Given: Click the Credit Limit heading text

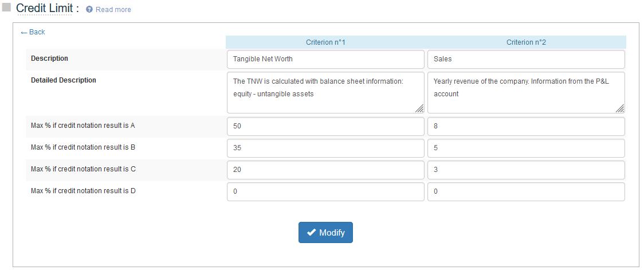Looking at the screenshot, I should click(47, 9).
